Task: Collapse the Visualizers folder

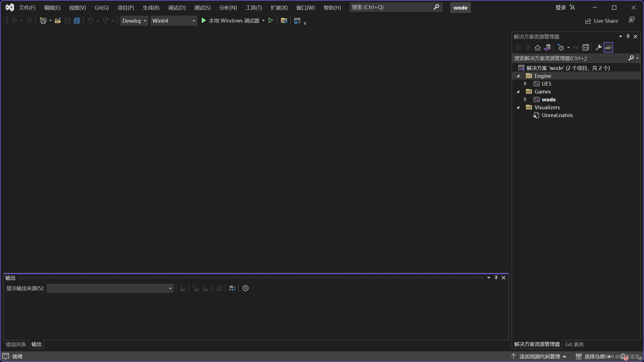Action: coord(518,107)
